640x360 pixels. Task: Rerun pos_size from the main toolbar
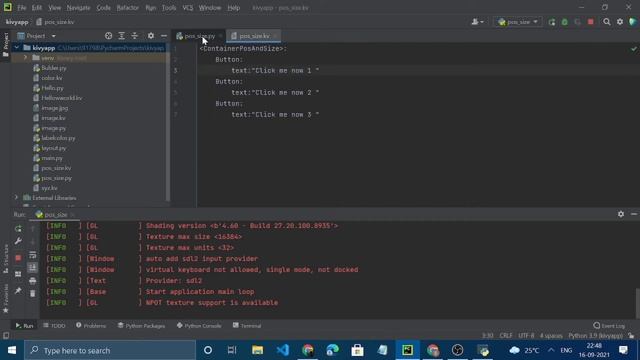(552, 22)
